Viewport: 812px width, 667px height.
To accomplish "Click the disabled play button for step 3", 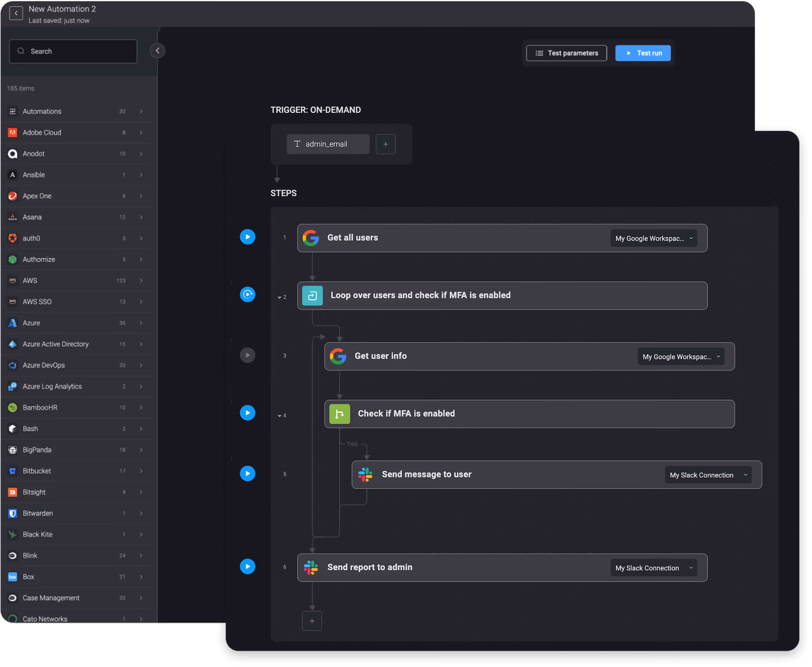I will tap(247, 355).
